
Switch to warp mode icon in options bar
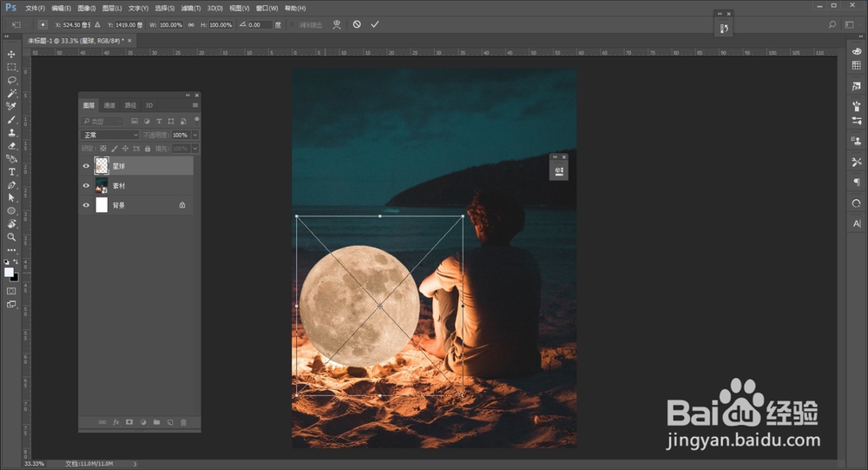337,24
